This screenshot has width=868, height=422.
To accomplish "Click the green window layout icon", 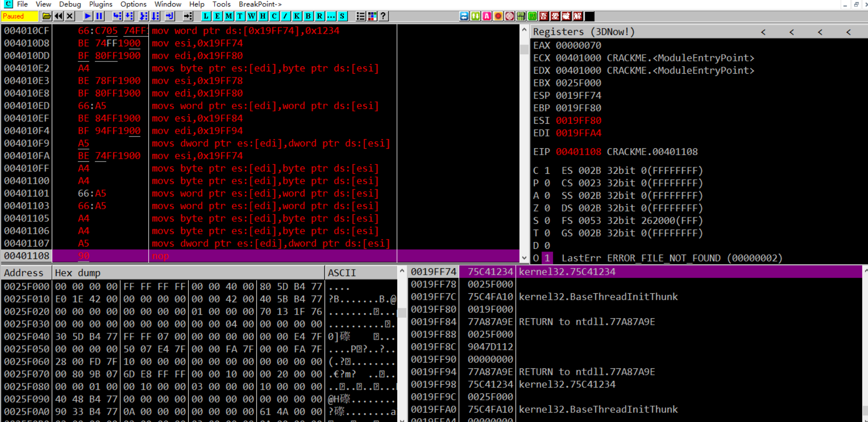I will (x=532, y=16).
